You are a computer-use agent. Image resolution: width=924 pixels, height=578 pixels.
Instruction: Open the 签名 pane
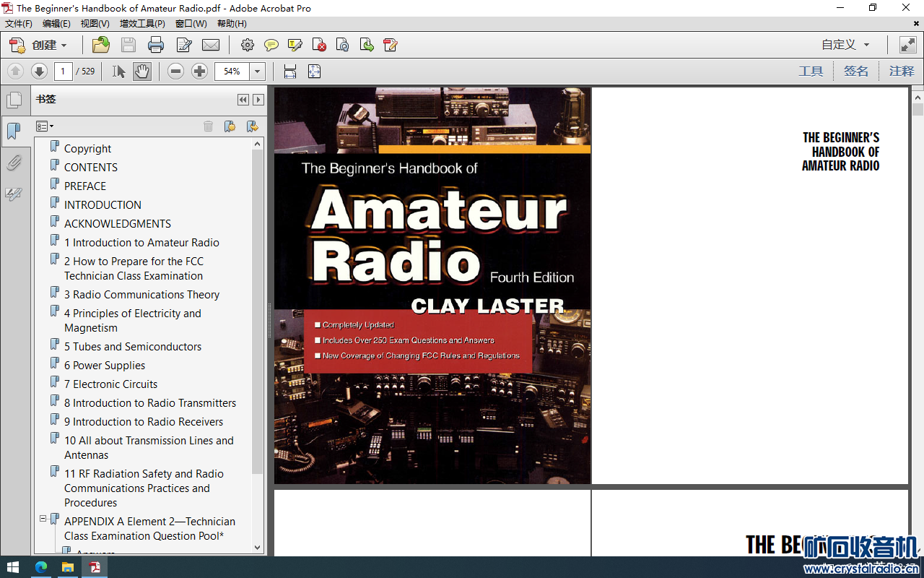pyautogui.click(x=856, y=72)
